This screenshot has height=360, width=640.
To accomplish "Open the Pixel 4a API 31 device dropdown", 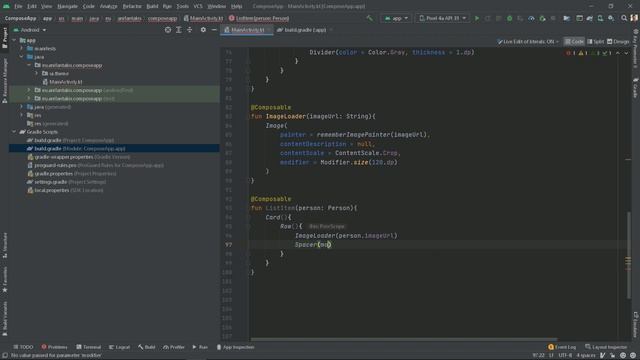I will 442,18.
